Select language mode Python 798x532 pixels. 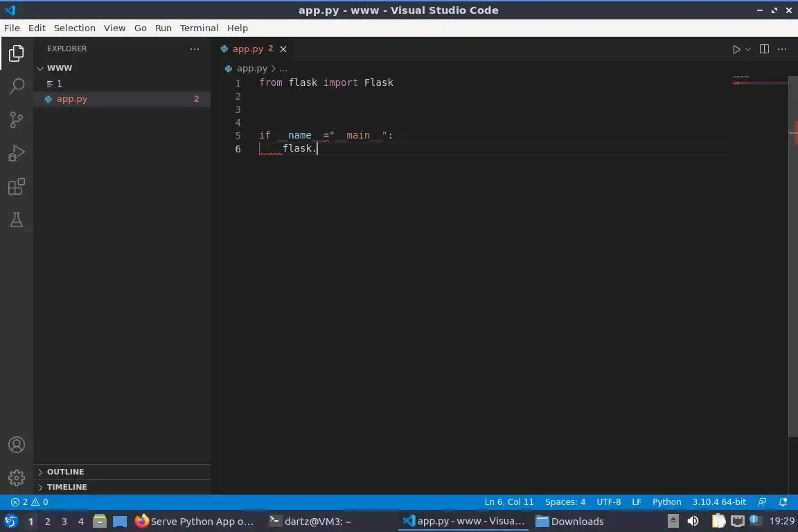coord(666,502)
